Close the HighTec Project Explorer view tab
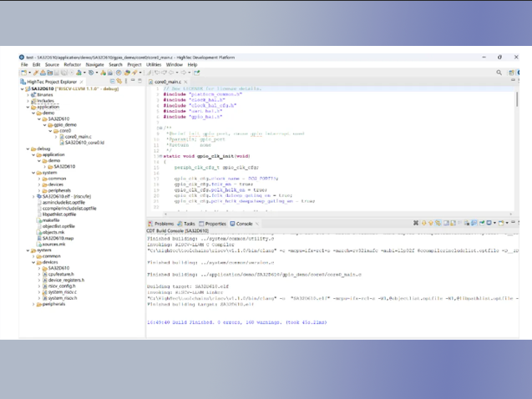The image size is (532, 399). (82, 82)
